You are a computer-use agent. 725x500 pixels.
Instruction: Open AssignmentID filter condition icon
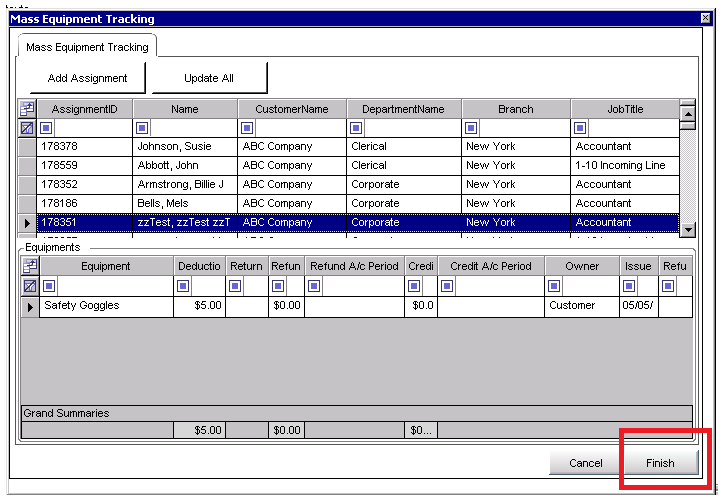tap(46, 128)
